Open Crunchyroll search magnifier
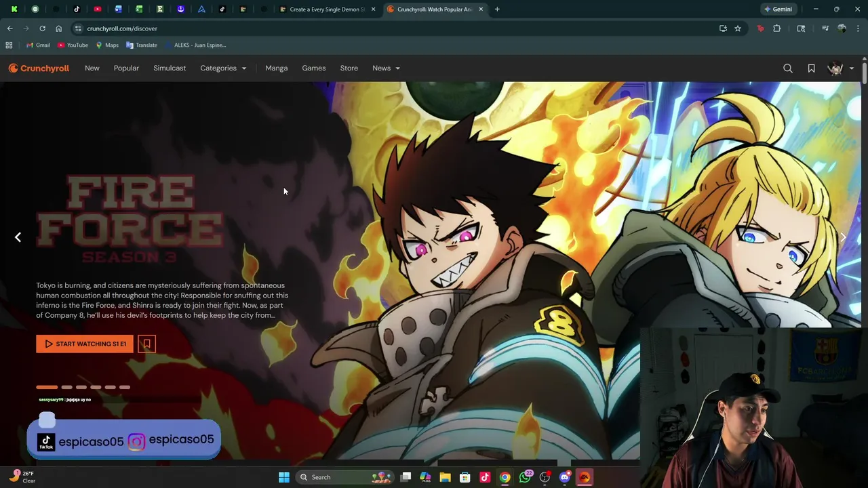The width and height of the screenshot is (868, 488). [788, 68]
